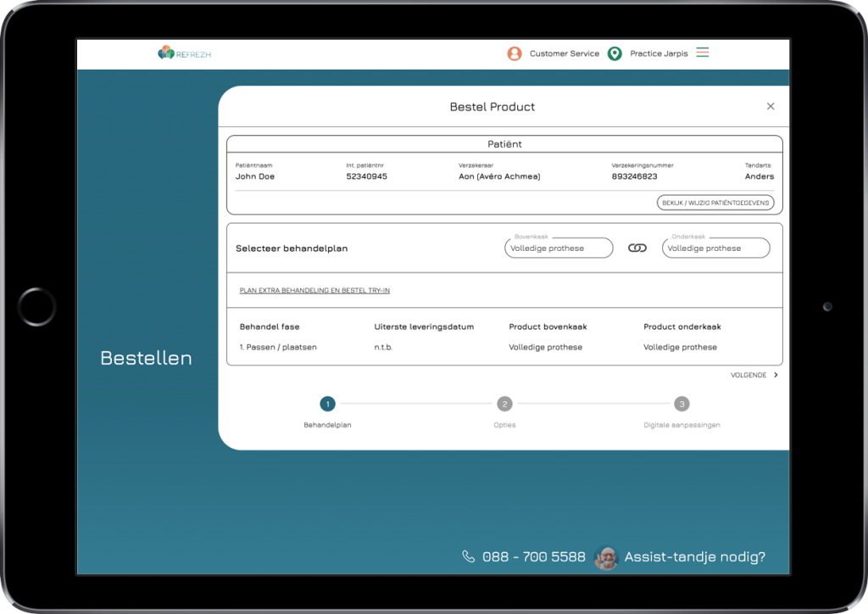Viewport: 868px width, 614px height.
Task: Open the Onderkaak dropdown
Action: point(715,248)
